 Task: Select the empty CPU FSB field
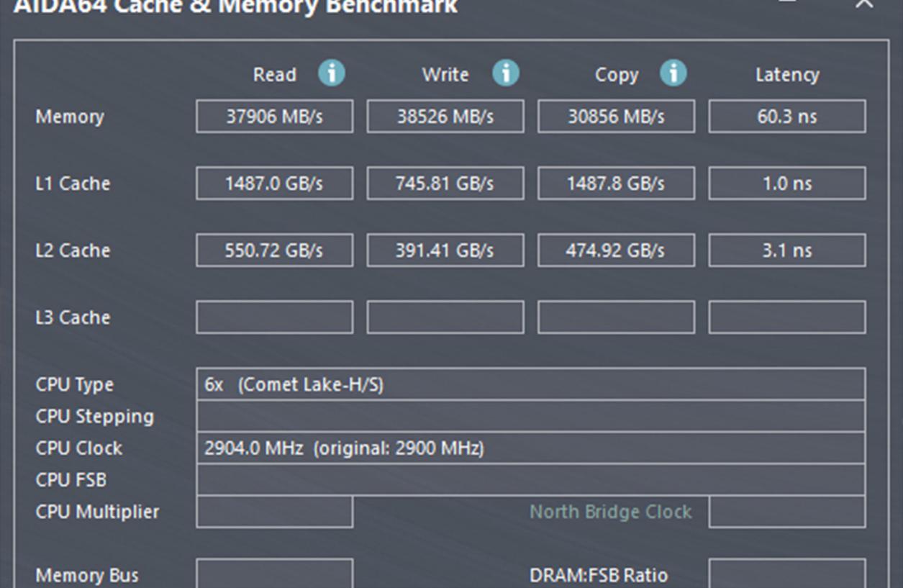[530, 479]
